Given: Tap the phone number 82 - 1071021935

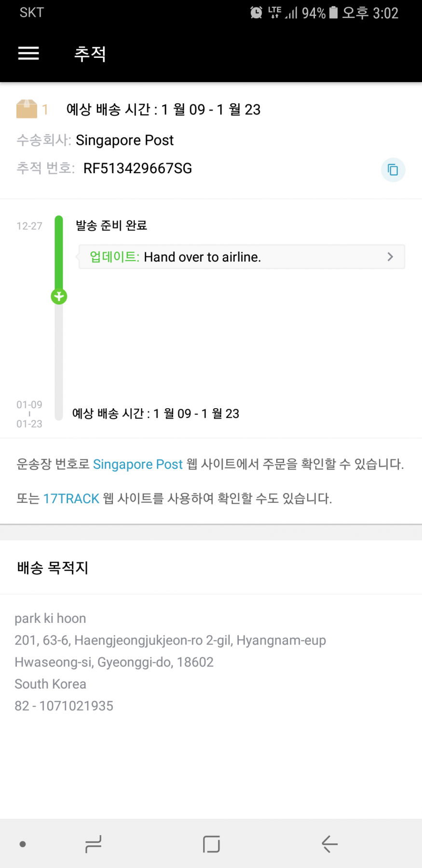Looking at the screenshot, I should (64, 706).
